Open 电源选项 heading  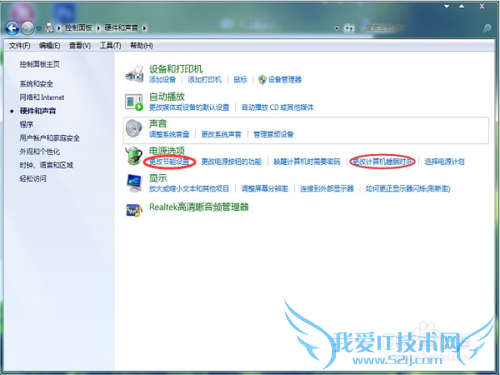coord(167,151)
